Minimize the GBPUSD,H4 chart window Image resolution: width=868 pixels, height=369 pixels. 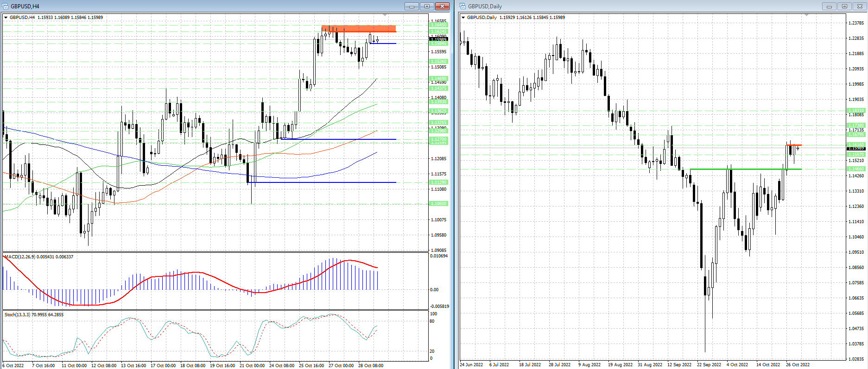tap(411, 6)
